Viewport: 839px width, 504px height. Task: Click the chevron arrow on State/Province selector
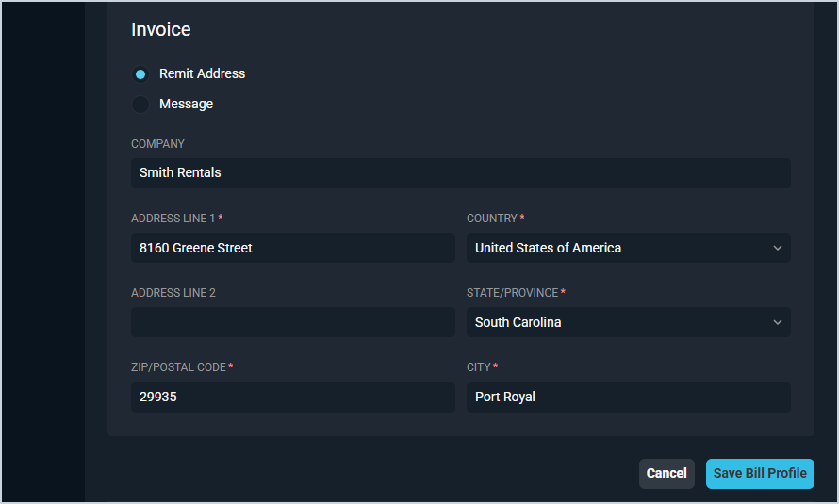pyautogui.click(x=778, y=322)
